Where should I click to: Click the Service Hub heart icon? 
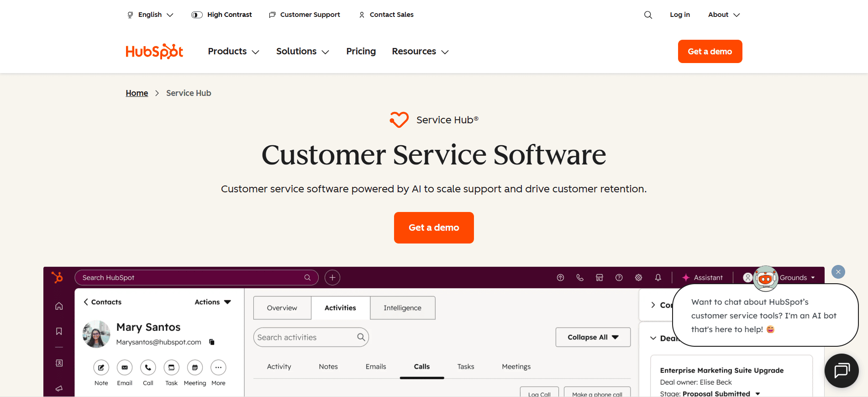pos(399,120)
